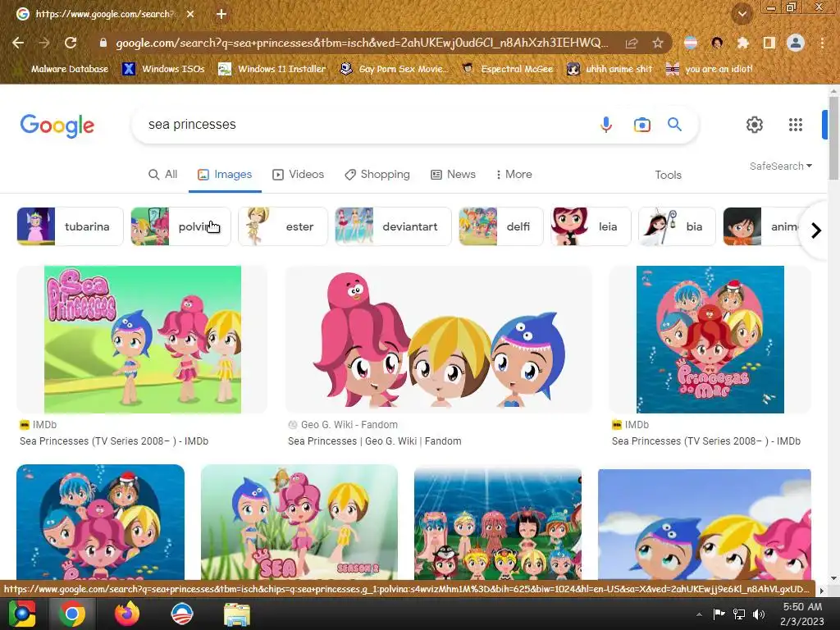Start voice search with the microphone icon
840x630 pixels.
pos(606,125)
